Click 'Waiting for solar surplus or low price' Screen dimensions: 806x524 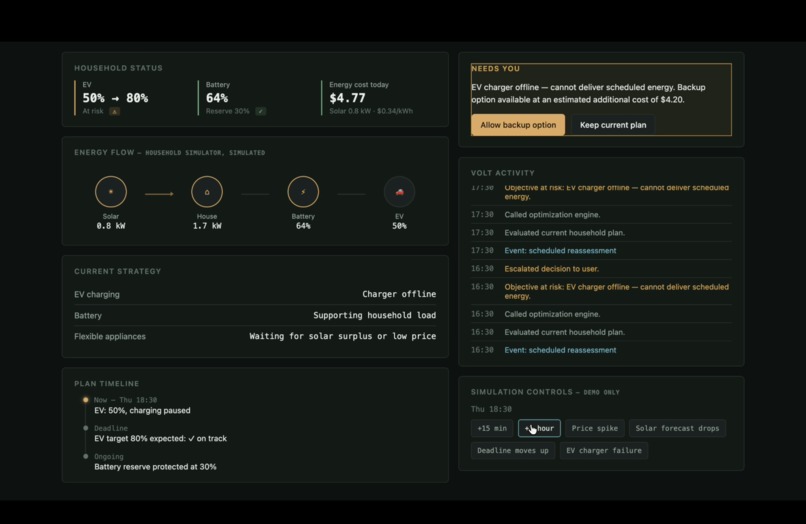click(343, 336)
